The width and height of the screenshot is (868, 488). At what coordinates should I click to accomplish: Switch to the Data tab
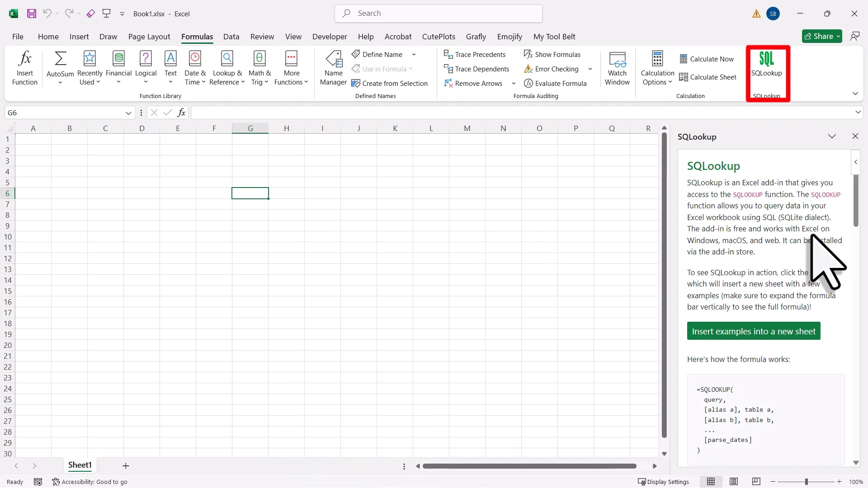231,37
